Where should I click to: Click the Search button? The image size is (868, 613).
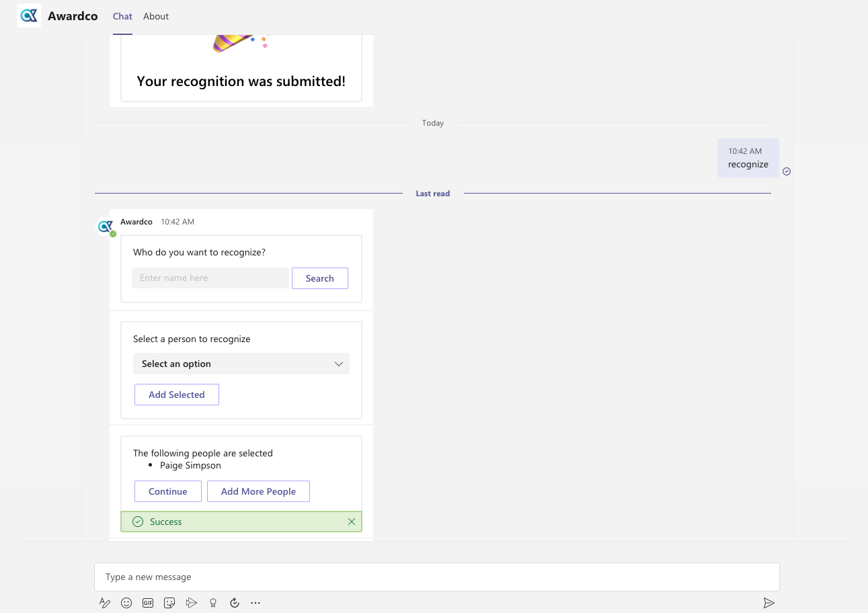(x=319, y=278)
